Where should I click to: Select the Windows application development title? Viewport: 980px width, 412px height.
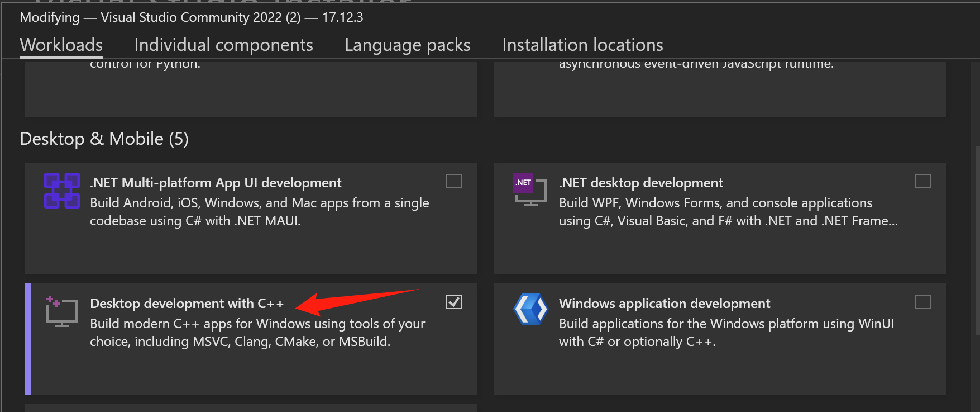click(x=665, y=304)
